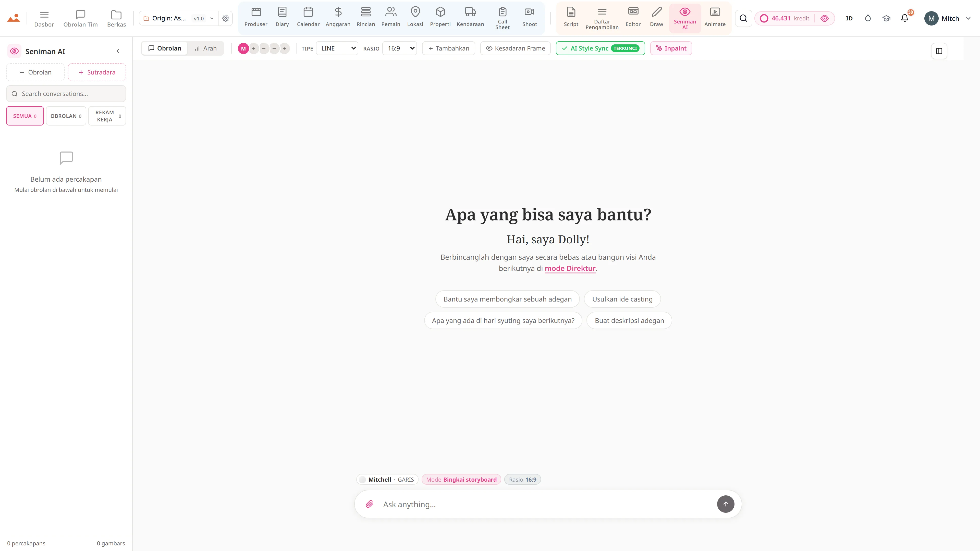Open the Berkas folder

coord(116,18)
